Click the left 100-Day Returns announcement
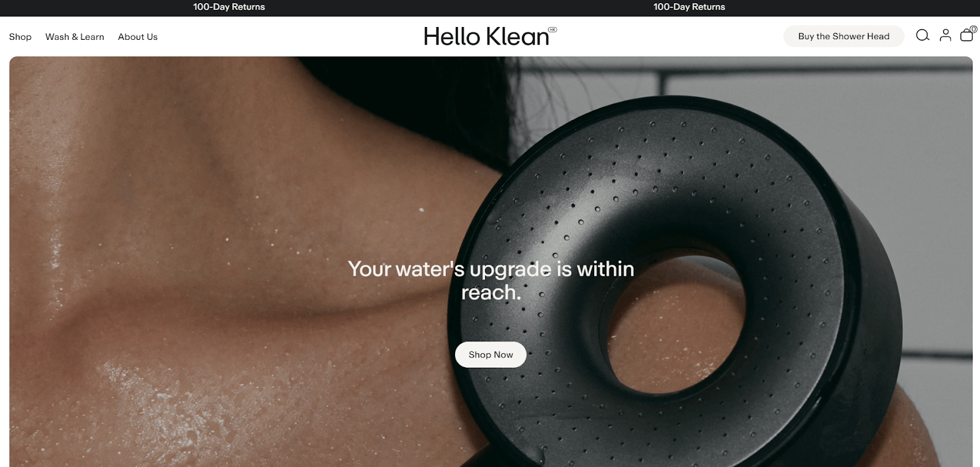Viewport: 980px width, 467px height. tap(229, 7)
